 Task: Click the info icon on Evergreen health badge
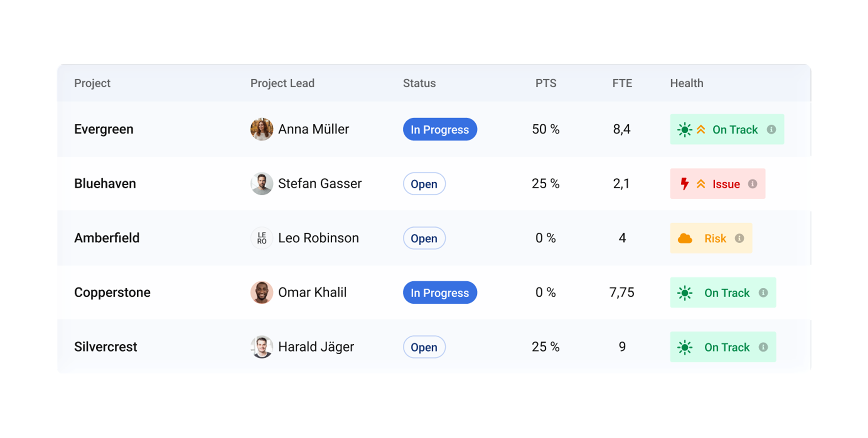pyautogui.click(x=771, y=130)
